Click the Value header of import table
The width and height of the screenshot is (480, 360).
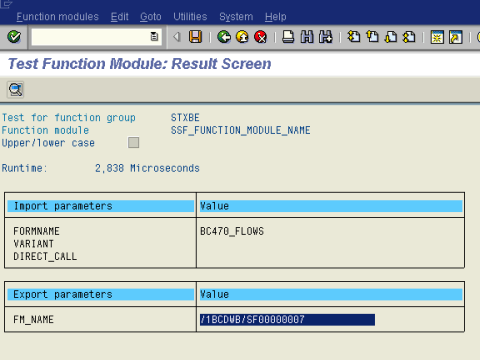pos(331,206)
